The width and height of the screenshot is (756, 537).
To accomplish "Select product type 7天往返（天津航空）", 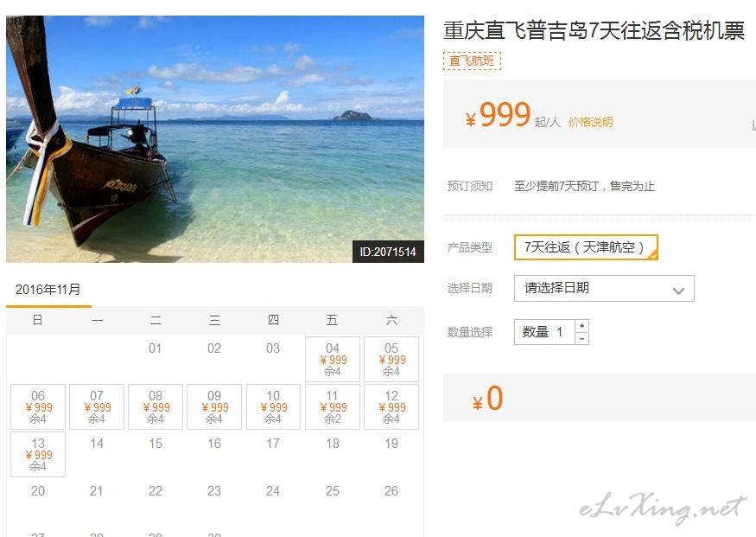I will [586, 247].
